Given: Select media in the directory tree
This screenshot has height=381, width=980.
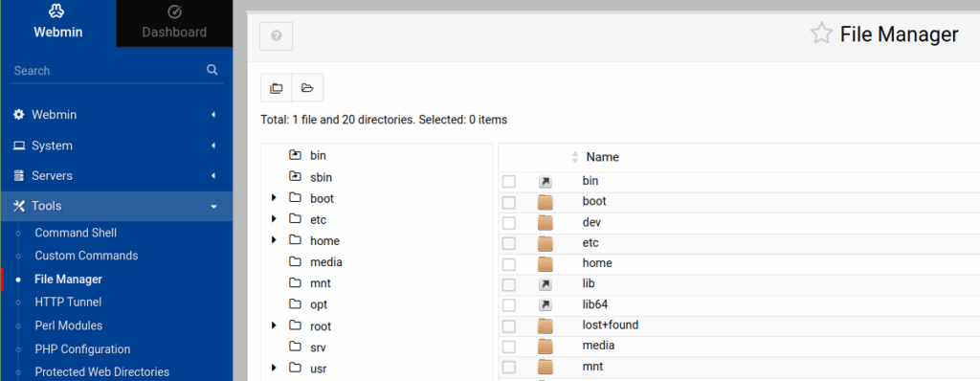Looking at the screenshot, I should (x=326, y=262).
